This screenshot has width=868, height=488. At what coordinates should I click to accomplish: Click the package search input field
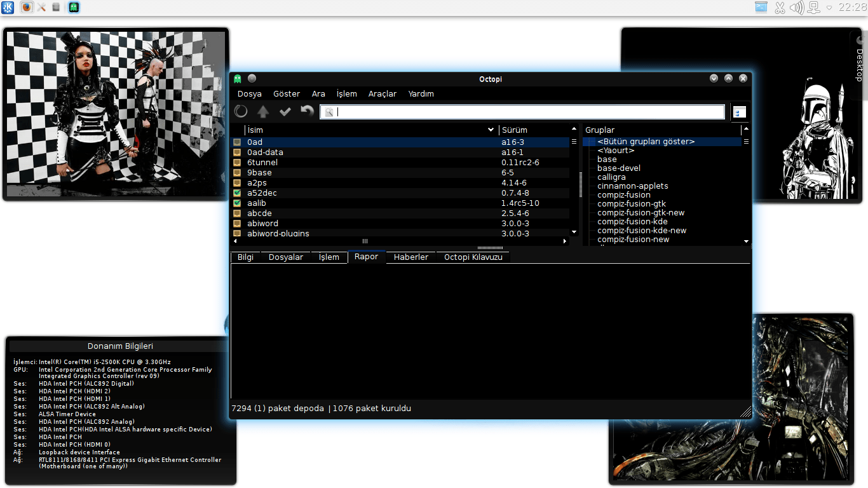point(522,112)
